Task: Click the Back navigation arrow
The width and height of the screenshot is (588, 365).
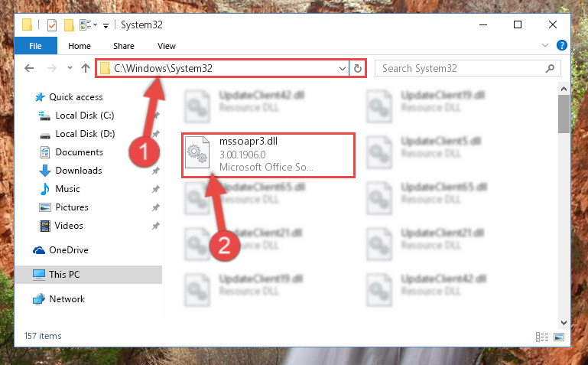Action: click(x=29, y=68)
